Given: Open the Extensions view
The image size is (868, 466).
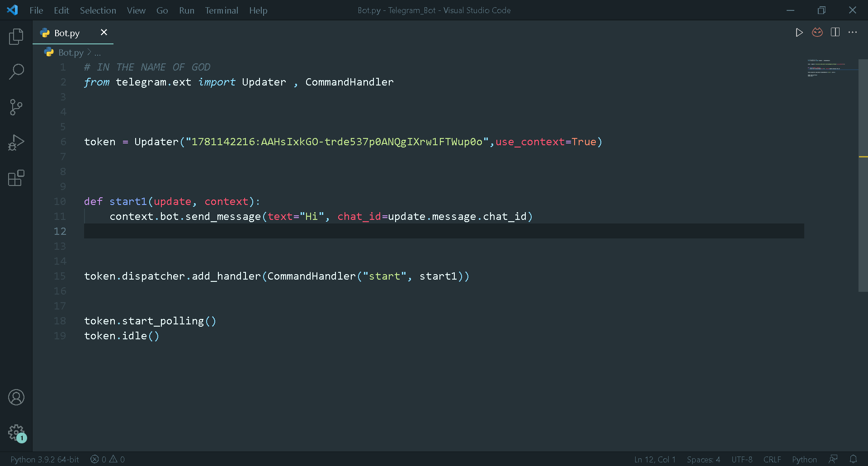Looking at the screenshot, I should (x=16, y=178).
